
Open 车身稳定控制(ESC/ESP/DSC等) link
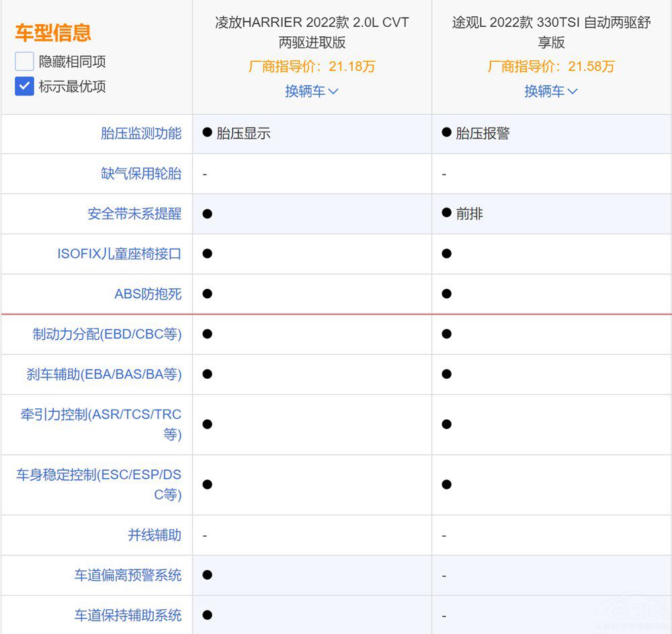(x=99, y=485)
